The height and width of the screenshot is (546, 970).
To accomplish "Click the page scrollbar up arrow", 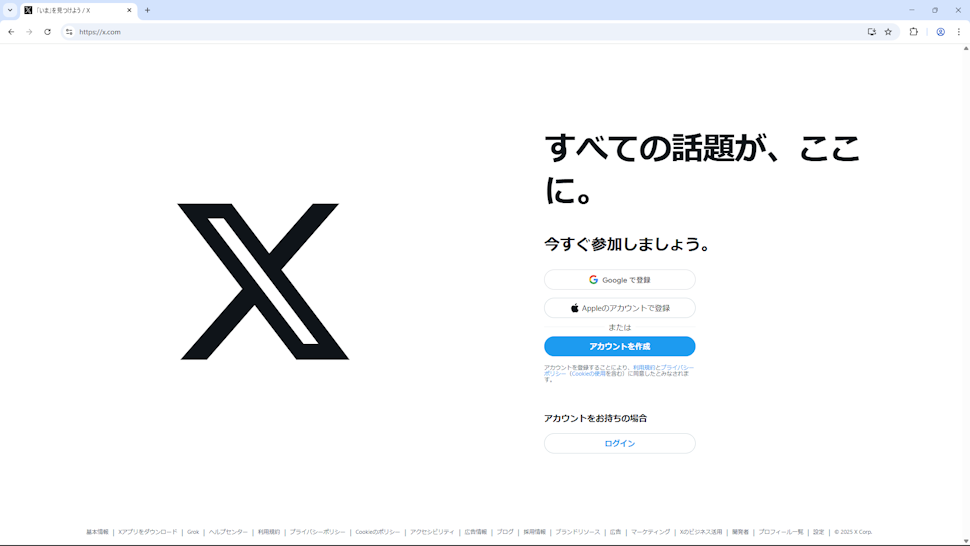I will point(966,48).
